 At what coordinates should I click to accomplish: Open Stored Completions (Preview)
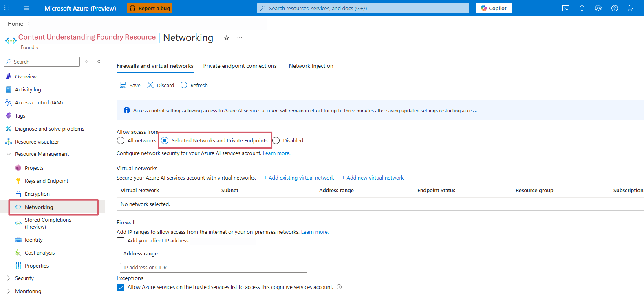[48, 223]
